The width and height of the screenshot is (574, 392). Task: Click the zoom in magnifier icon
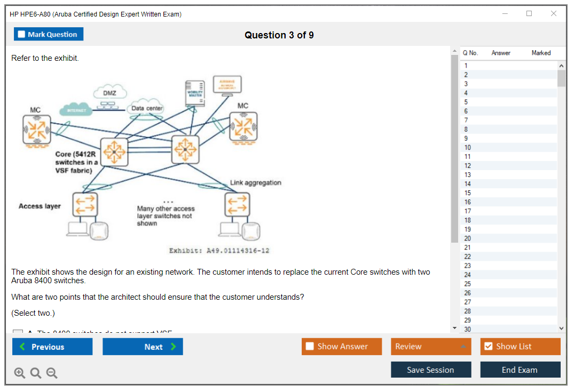click(19, 373)
